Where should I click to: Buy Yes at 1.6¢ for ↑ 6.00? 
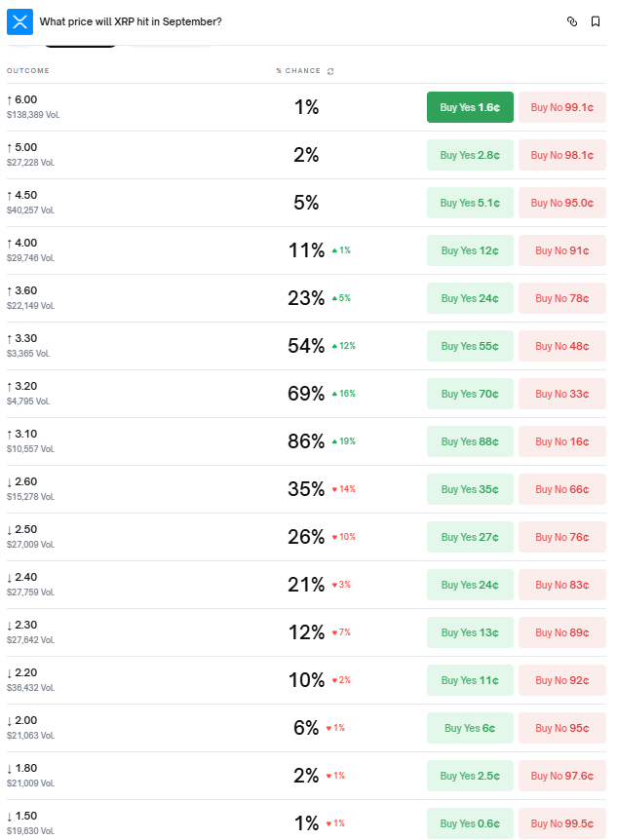[470, 107]
